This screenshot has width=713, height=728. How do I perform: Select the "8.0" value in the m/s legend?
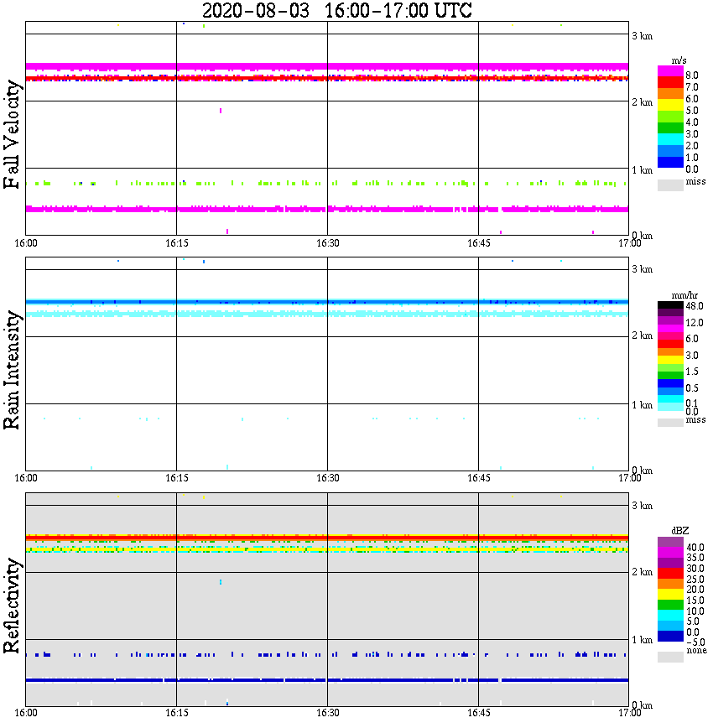(x=692, y=75)
